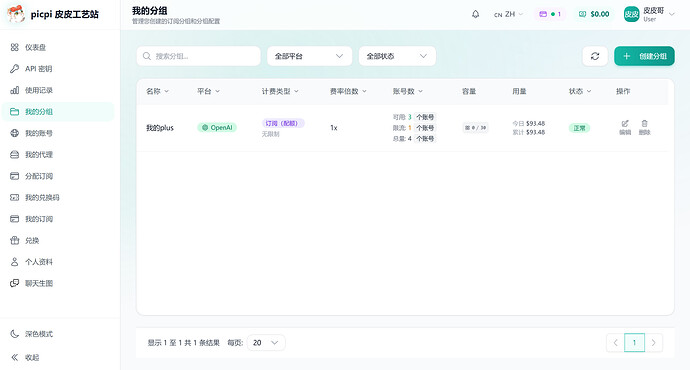Open the 全部平台 platform filter dropdown
690x370 pixels.
pyautogui.click(x=309, y=56)
